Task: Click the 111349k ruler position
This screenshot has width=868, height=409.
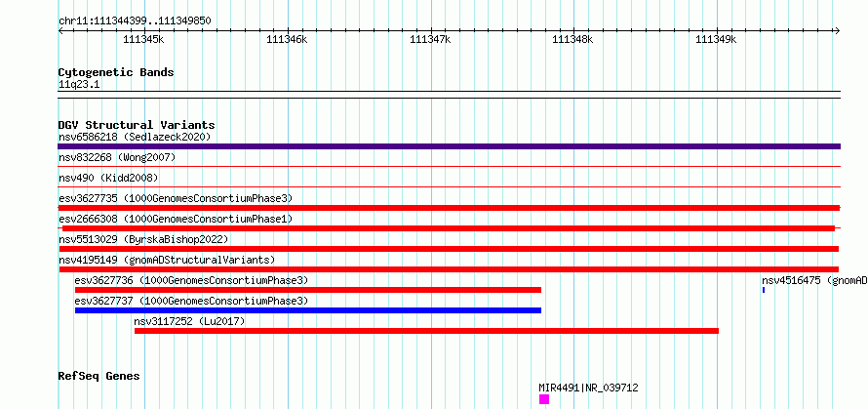Action: pos(717,39)
